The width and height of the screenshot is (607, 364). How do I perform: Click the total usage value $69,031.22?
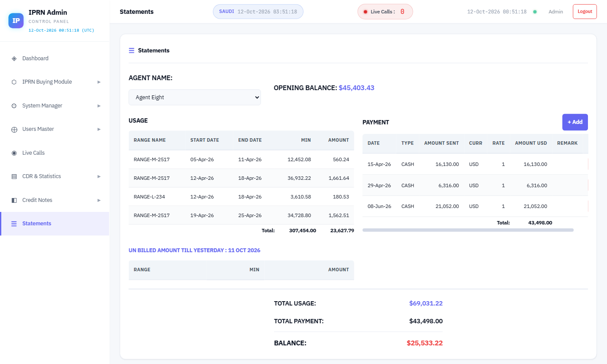tap(426, 303)
